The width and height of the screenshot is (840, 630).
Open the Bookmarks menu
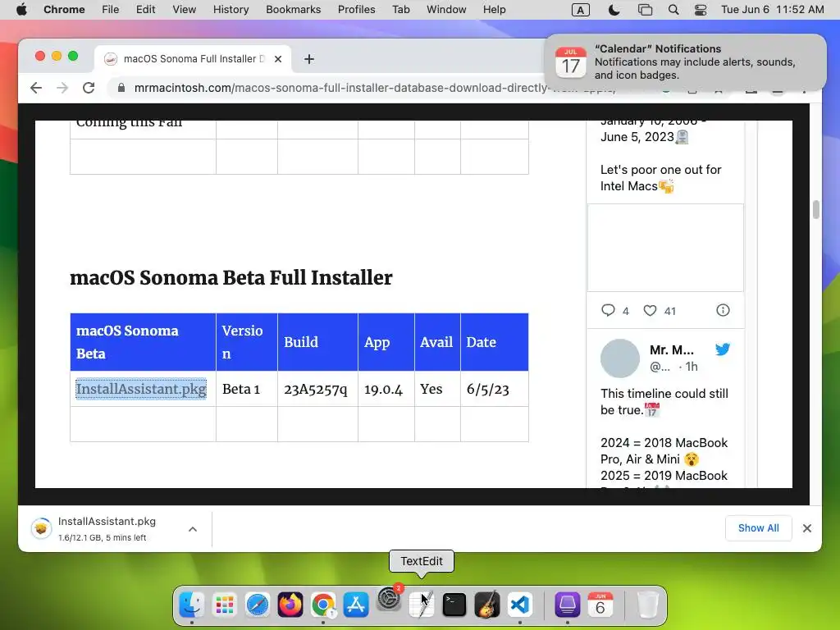click(x=293, y=10)
